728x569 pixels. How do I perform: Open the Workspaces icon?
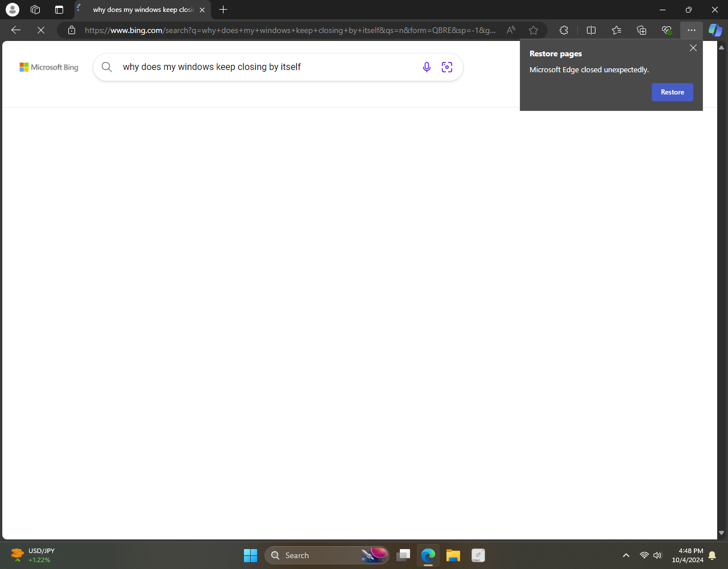click(x=35, y=10)
